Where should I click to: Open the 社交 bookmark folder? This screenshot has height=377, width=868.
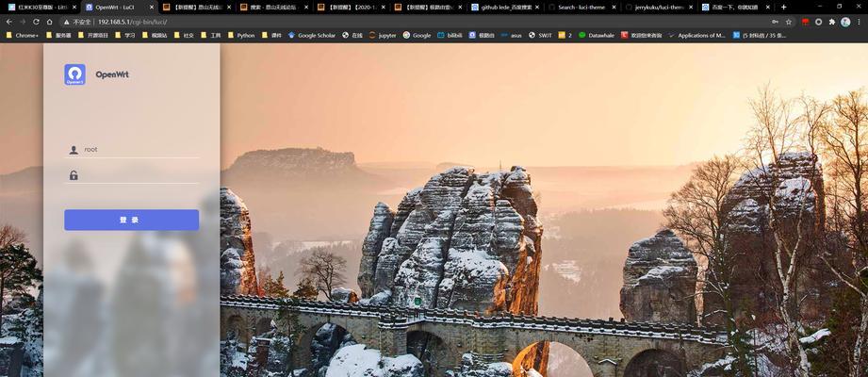click(184, 35)
